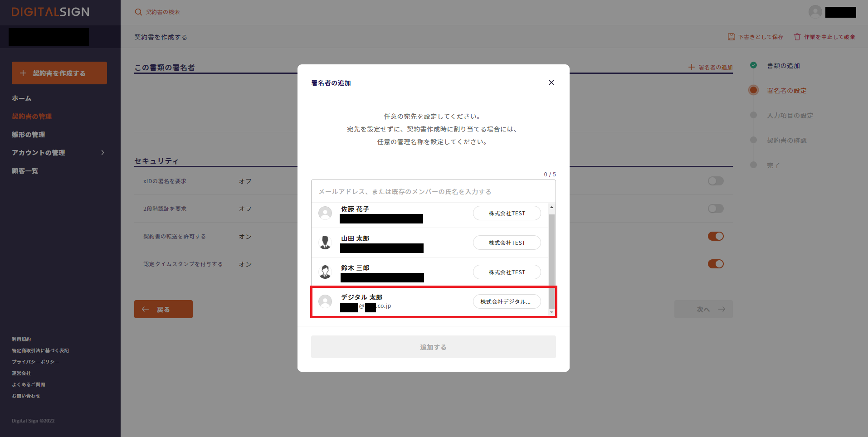The image size is (868, 437).
Task: Toggle xIDの署名を要求 switch
Action: (716, 181)
